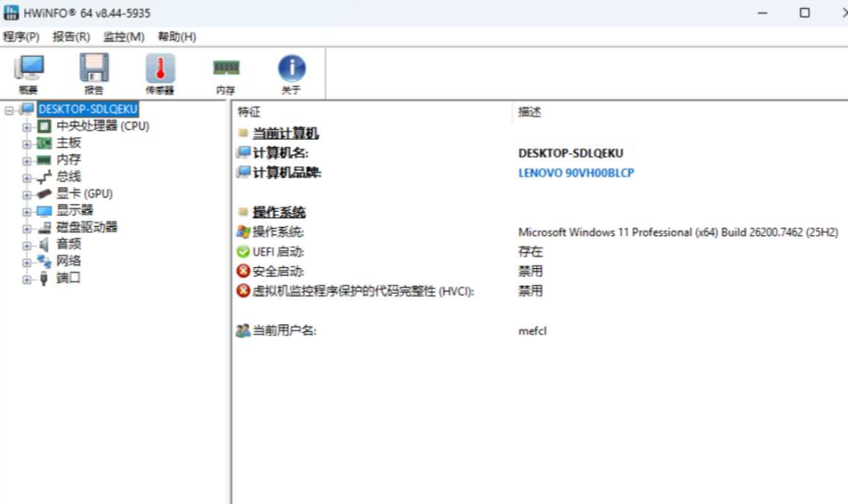
Task: Expand the 主板 tree node
Action: [26, 144]
